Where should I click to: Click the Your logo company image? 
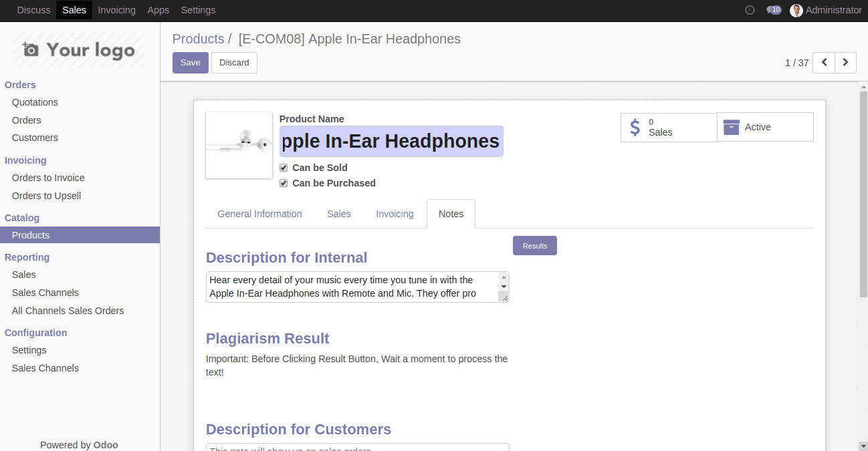pos(79,50)
